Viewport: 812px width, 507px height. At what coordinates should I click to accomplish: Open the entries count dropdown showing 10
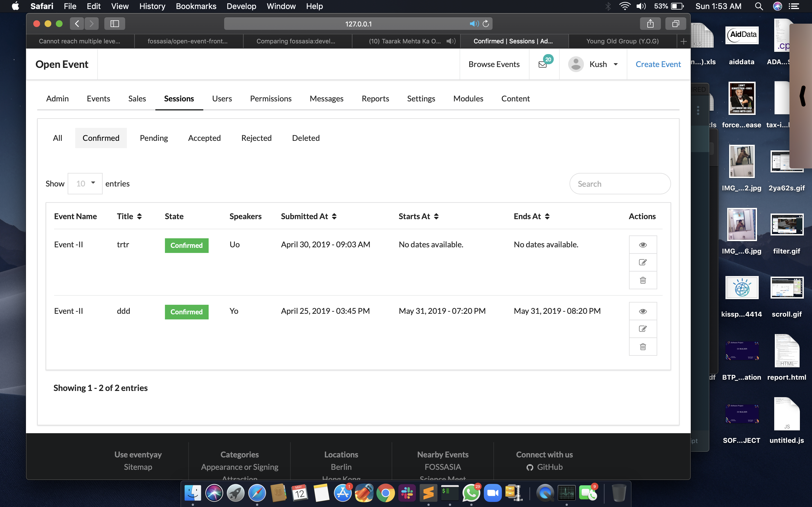[85, 183]
